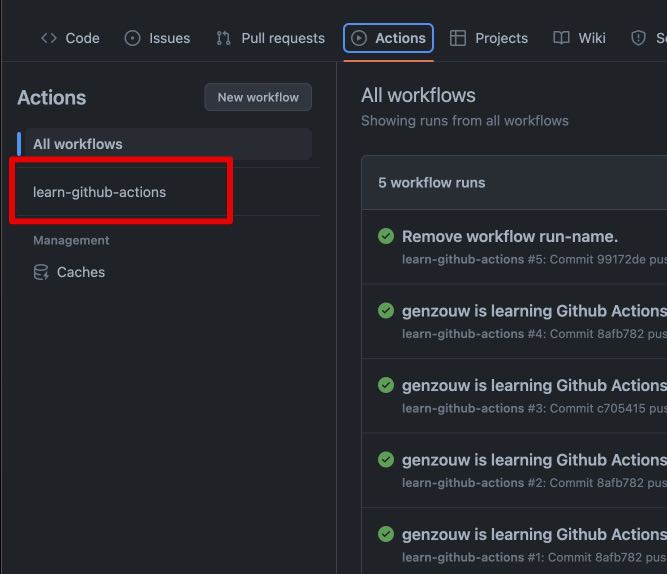Click the Caches database icon
The image size is (667, 574).
click(x=41, y=272)
